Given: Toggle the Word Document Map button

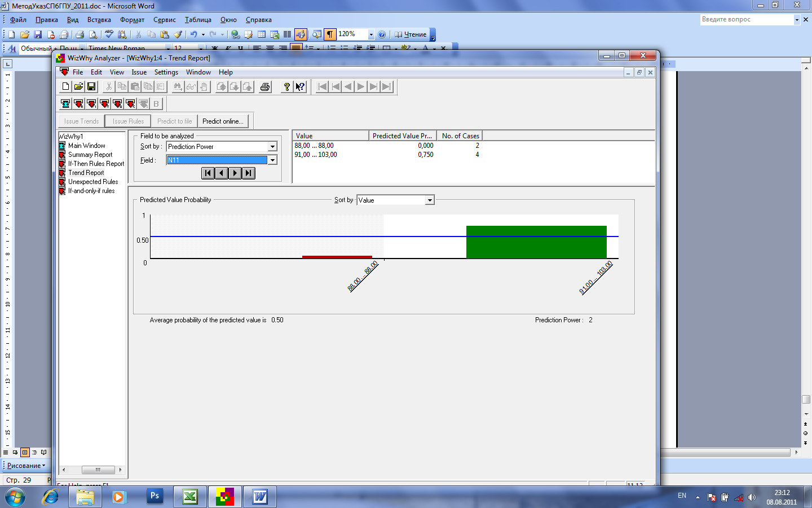Looking at the screenshot, I should click(317, 34).
